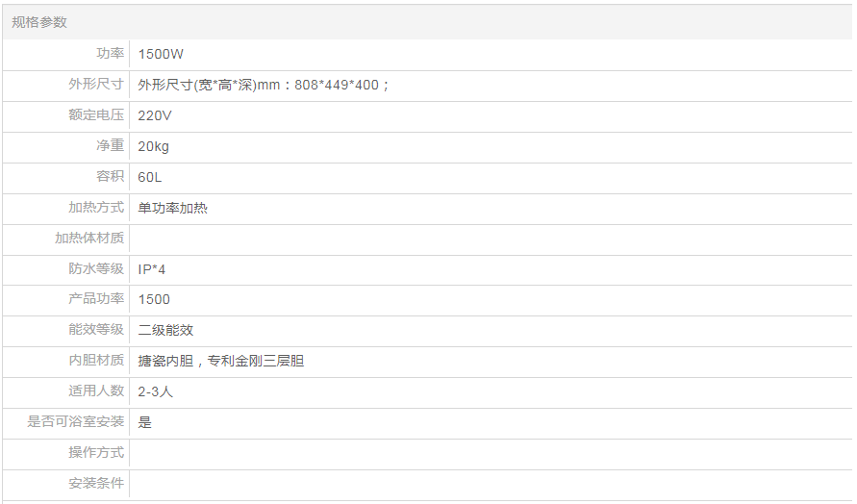This screenshot has width=857, height=504.
Task: Click the IP*4 waterproof rating value
Action: click(x=152, y=269)
